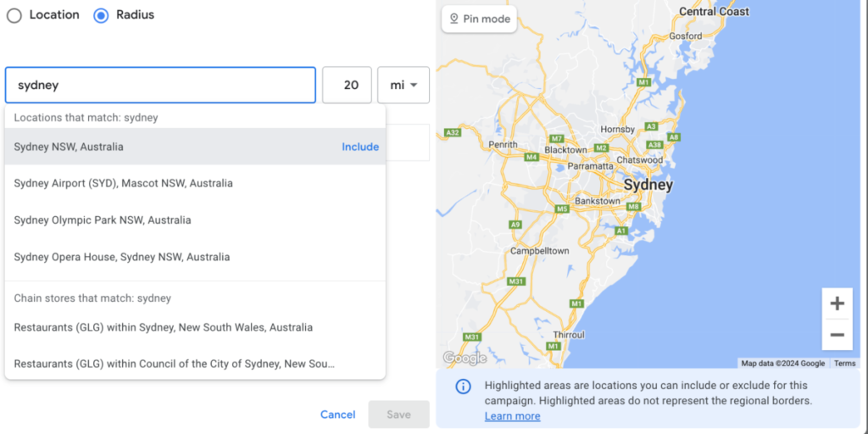Click the Gosford label on the map
This screenshot has height=434, width=868.
pyautogui.click(x=685, y=36)
